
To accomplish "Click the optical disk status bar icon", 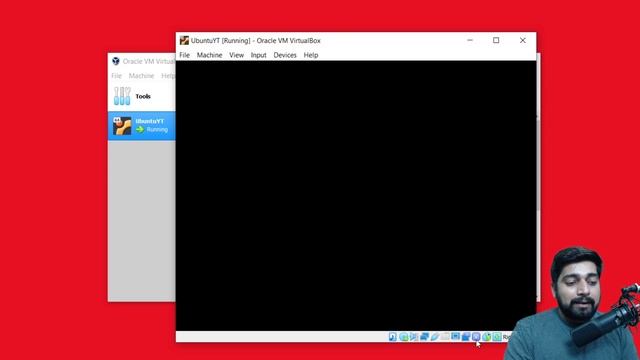I will [404, 337].
